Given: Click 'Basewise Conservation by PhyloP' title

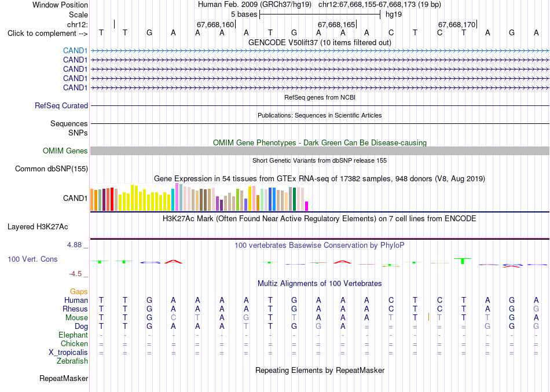Looking at the screenshot, I should pyautogui.click(x=320, y=246).
